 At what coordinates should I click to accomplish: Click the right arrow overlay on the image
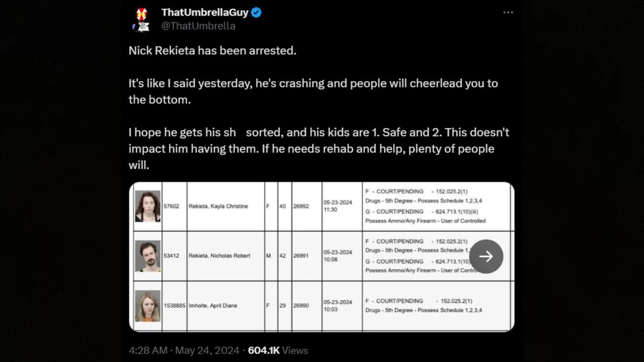[486, 257]
